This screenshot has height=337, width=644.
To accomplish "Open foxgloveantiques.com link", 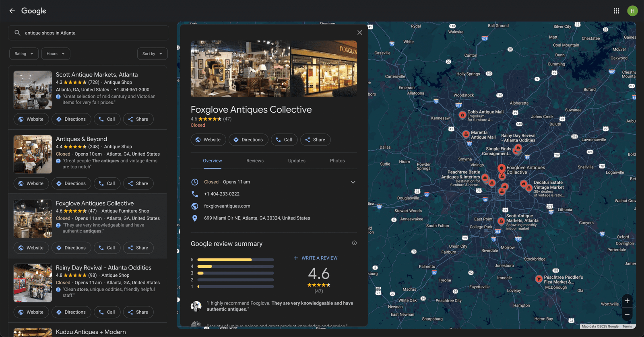I will [227, 206].
